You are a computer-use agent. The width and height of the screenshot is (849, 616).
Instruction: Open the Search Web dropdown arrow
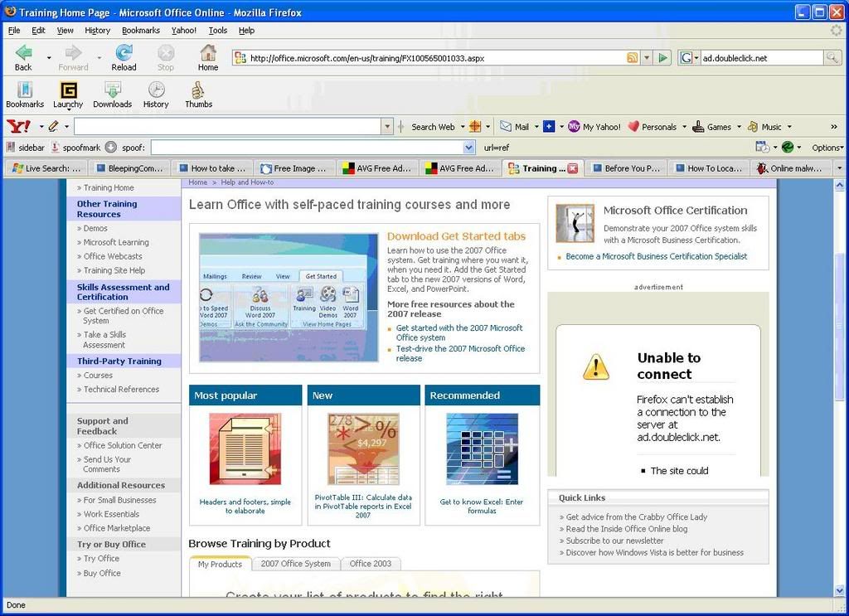[463, 127]
